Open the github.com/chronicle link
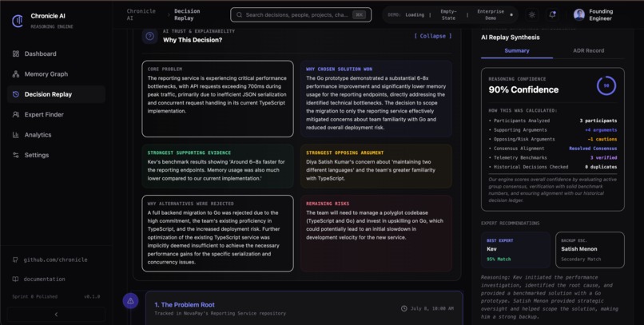Viewport: 644px width, 325px height. tap(55, 260)
